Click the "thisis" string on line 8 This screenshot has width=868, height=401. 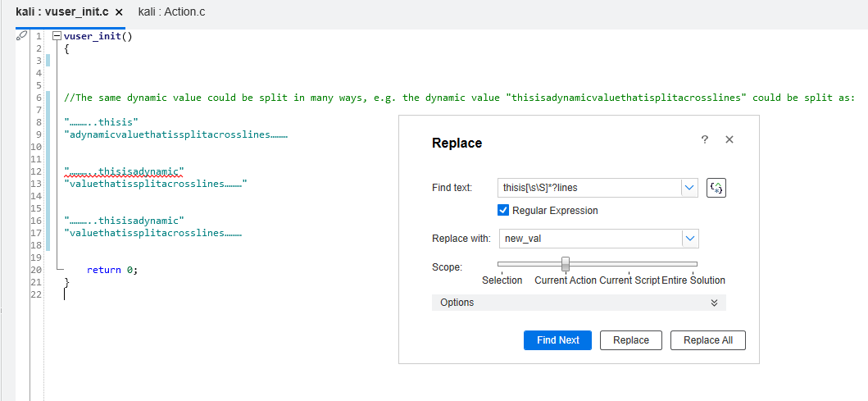(x=102, y=122)
